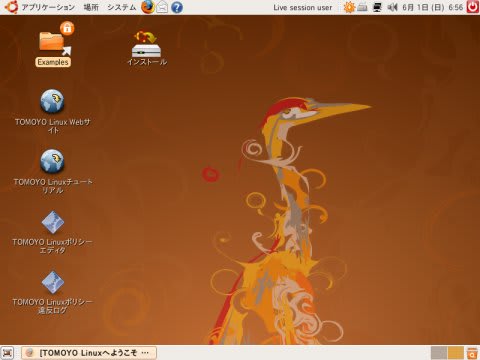This screenshot has height=360, width=480.
Task: Activate TOMOYO Linuxへようこそ taskbar window button
Action: [x=89, y=353]
